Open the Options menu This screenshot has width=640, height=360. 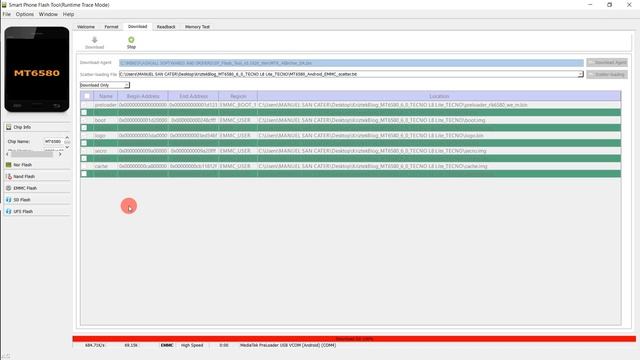pyautogui.click(x=25, y=14)
